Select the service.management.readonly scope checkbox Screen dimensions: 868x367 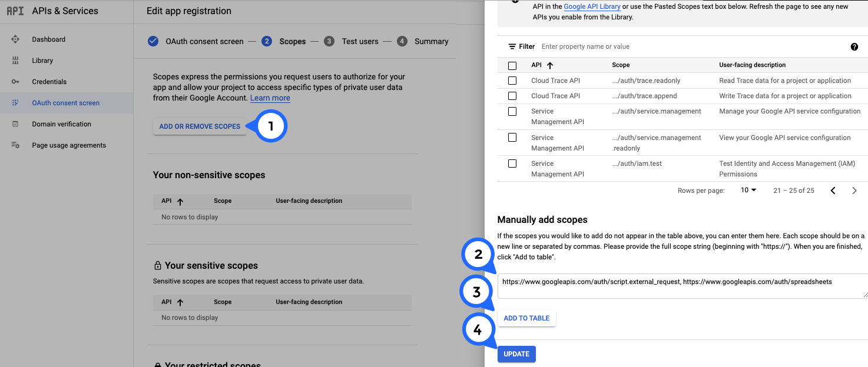coord(512,138)
